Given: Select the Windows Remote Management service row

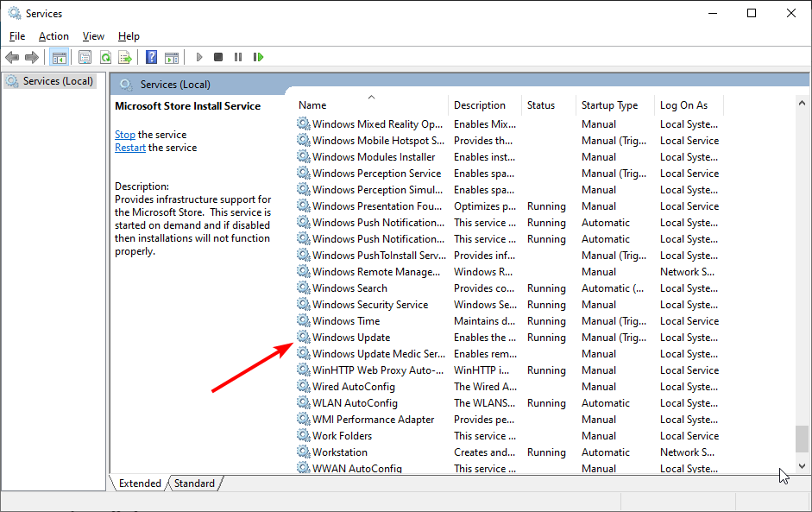Looking at the screenshot, I should point(508,272).
